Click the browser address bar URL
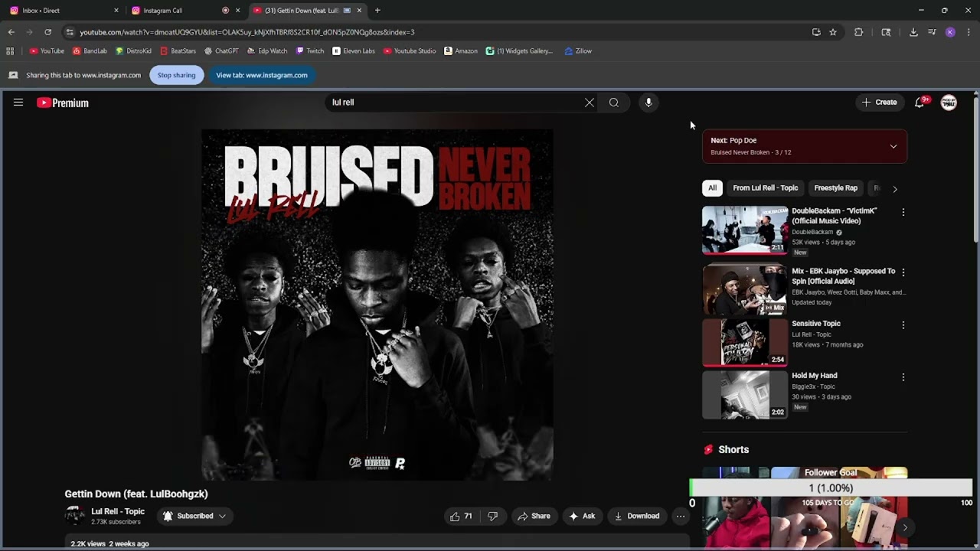 pos(247,32)
